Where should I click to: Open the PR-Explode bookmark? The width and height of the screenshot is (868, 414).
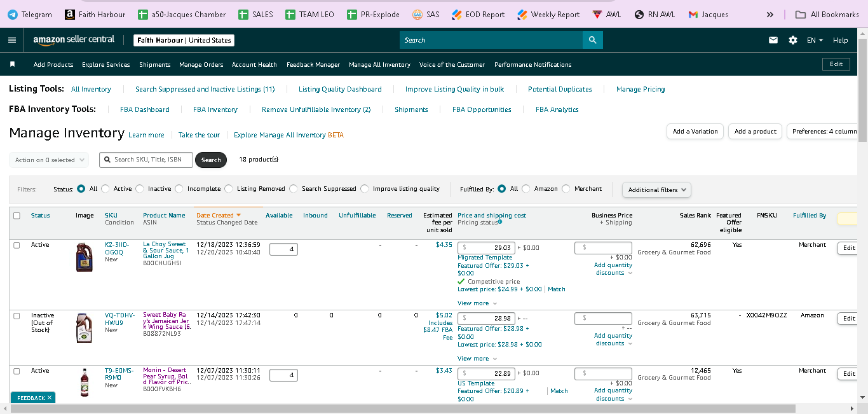tap(374, 14)
